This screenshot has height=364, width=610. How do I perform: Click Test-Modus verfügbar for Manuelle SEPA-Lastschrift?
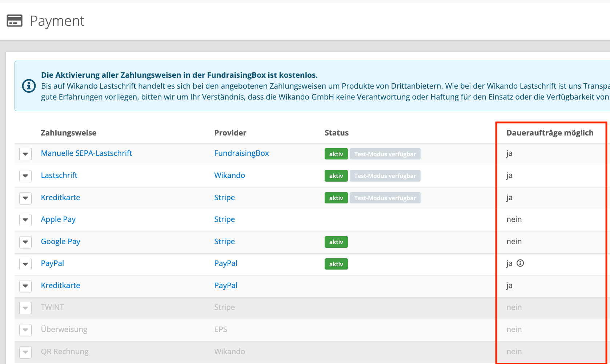coord(385,154)
